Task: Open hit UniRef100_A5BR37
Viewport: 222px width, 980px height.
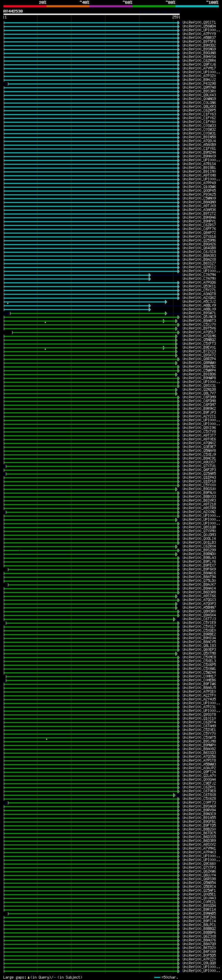Action: (x=199, y=38)
